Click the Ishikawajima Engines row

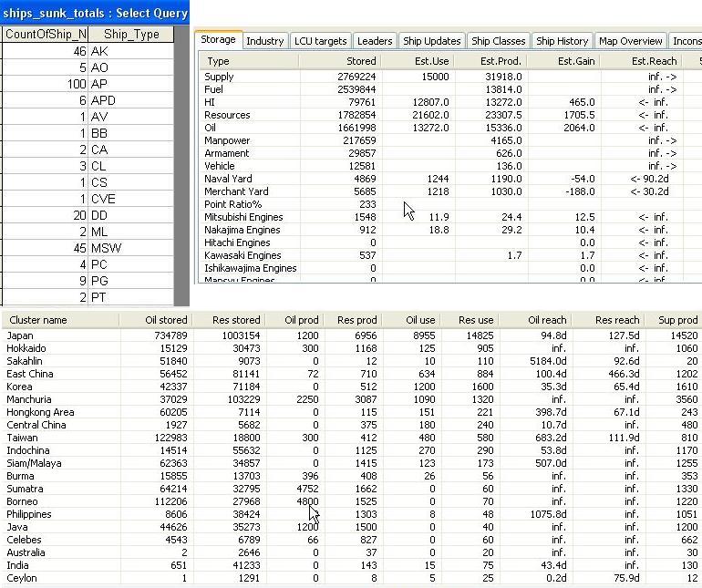coord(450,268)
